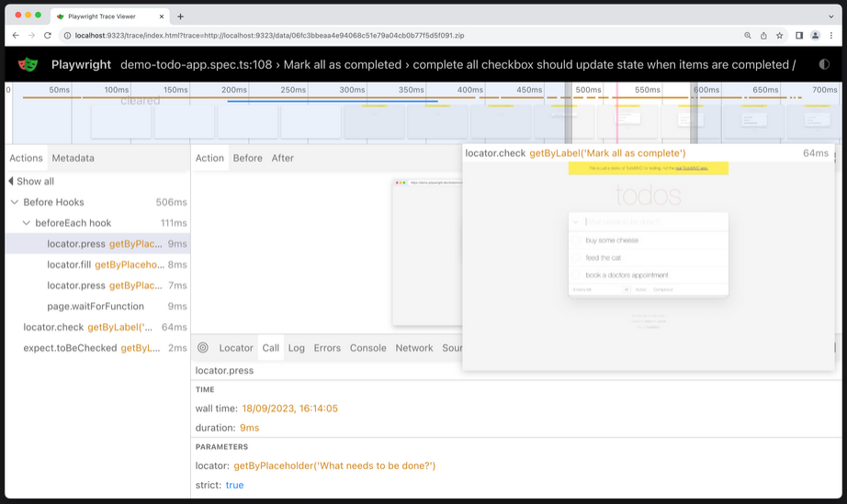This screenshot has height=504, width=847.
Task: Collapse the beforeEach hook node
Action: point(27,223)
